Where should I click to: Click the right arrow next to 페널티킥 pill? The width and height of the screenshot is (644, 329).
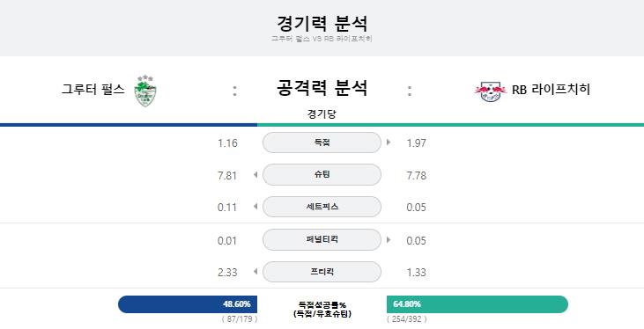pos(389,239)
